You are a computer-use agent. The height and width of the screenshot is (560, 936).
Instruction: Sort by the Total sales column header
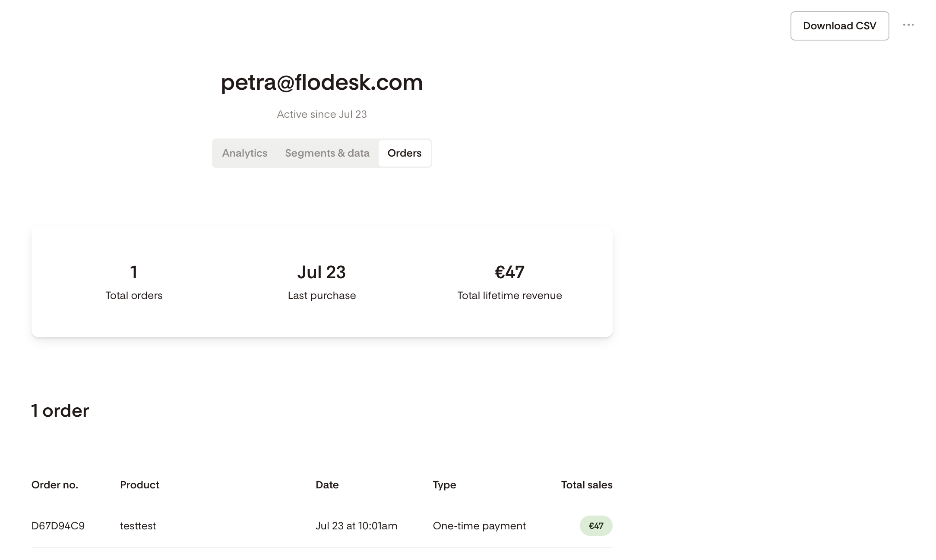(x=586, y=485)
